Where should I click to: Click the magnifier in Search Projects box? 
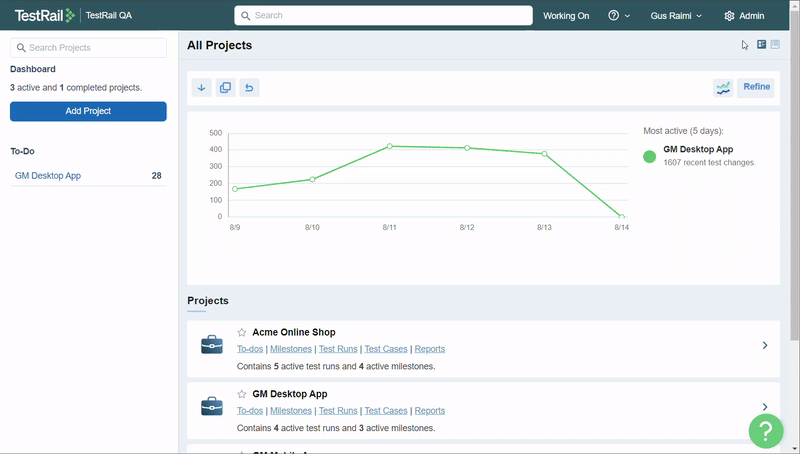click(x=21, y=47)
